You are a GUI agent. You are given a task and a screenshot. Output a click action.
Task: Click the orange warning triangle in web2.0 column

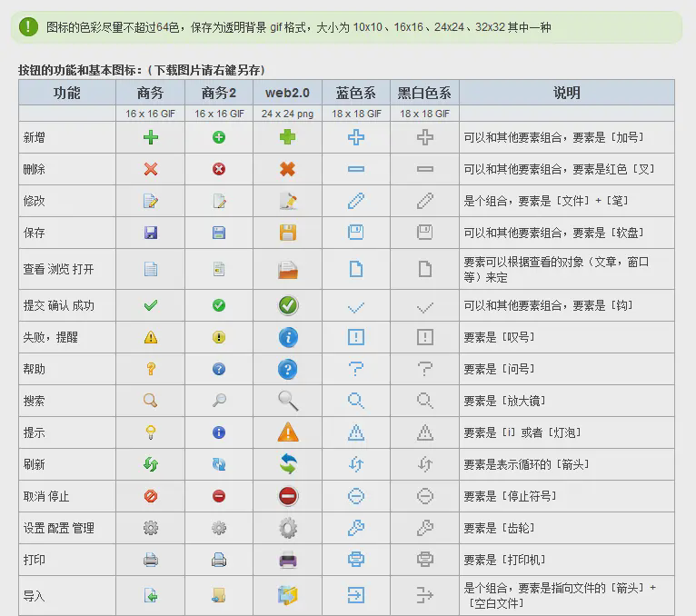(288, 432)
